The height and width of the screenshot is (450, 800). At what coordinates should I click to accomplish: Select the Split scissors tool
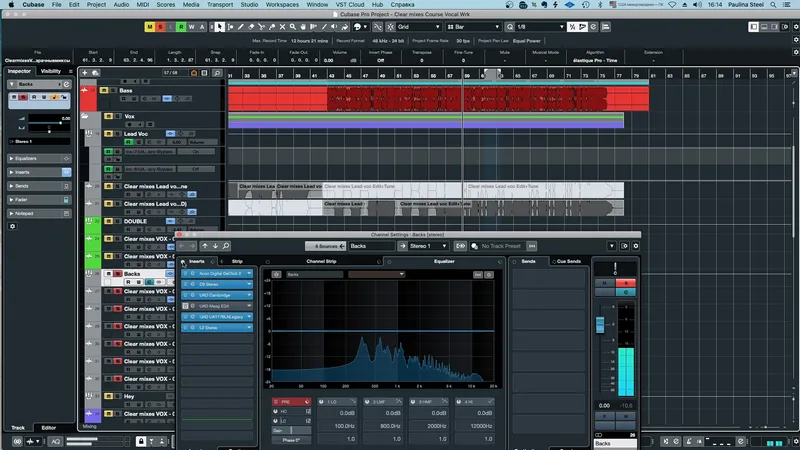(x=261, y=27)
